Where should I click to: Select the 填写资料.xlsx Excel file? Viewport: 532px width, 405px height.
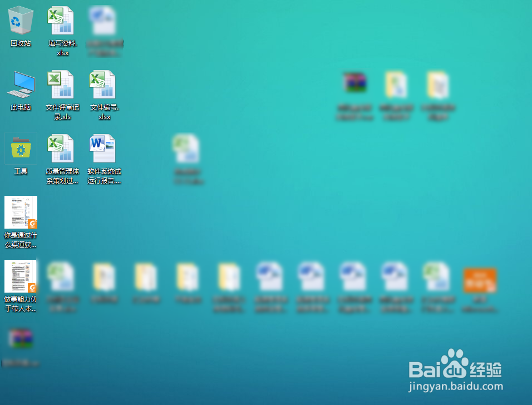[61, 21]
